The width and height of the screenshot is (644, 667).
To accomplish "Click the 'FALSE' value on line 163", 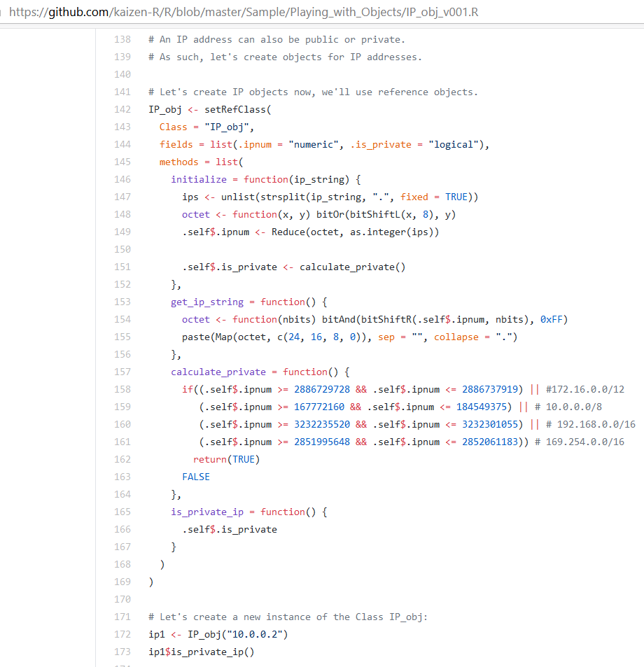I will coord(196,477).
